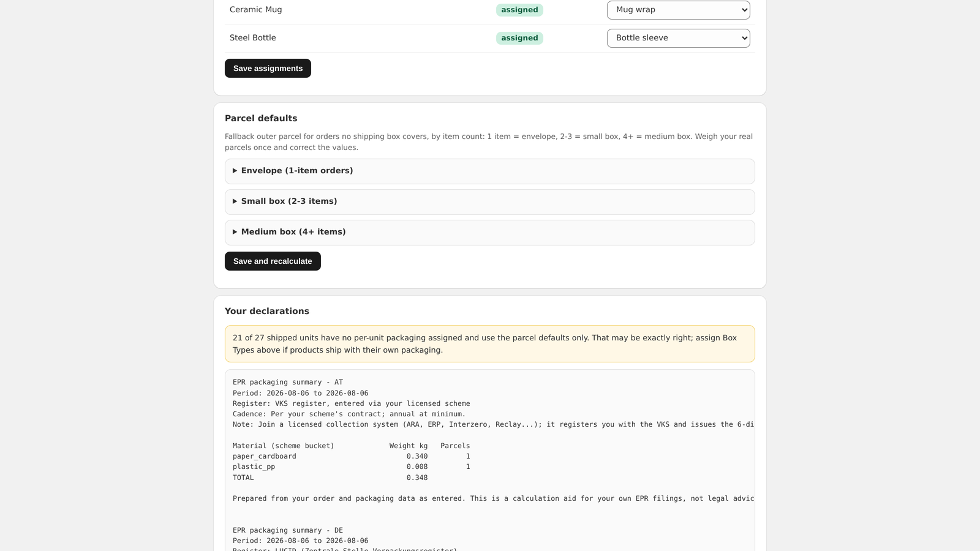The height and width of the screenshot is (551, 980).
Task: Click the Steel Bottle product name
Action: (x=253, y=38)
